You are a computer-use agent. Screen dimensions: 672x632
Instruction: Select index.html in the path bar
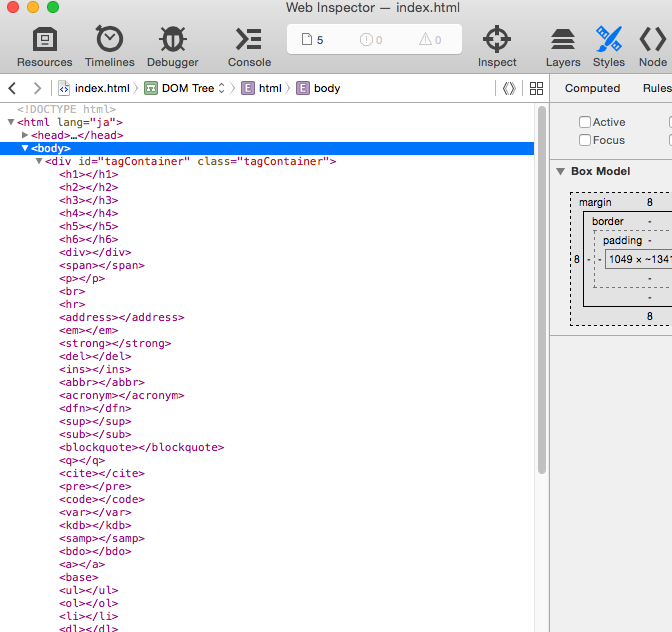tap(102, 88)
